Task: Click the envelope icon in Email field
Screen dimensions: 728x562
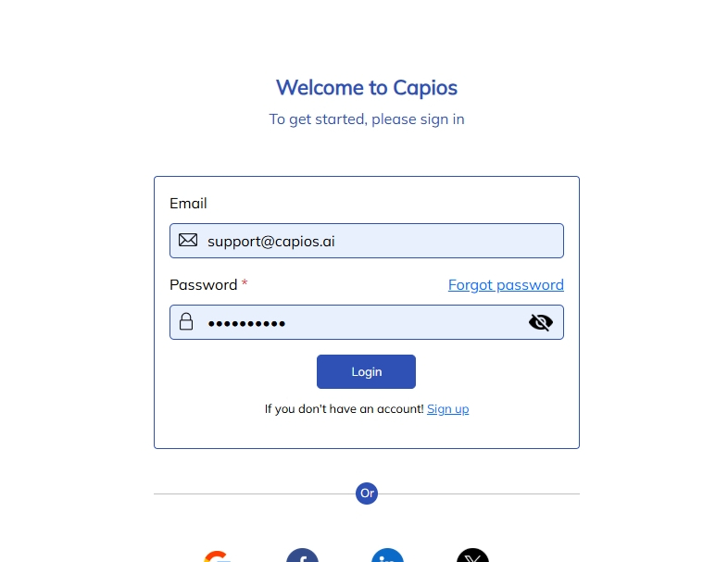Action: click(x=188, y=241)
